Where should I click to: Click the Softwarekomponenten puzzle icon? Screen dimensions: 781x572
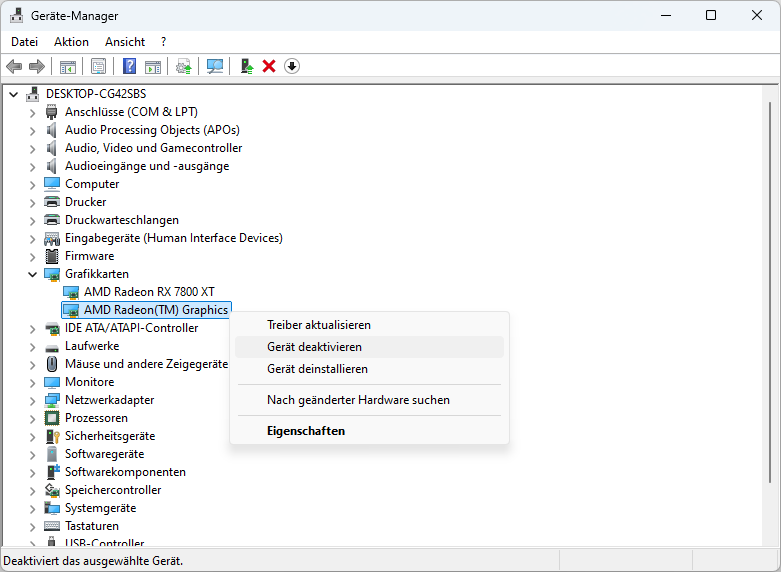click(52, 472)
